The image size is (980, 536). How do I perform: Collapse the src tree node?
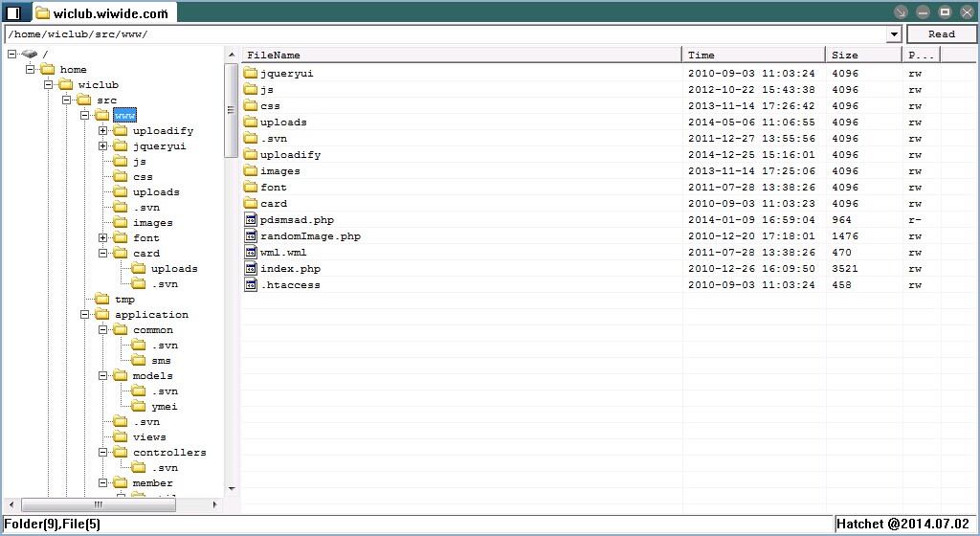tap(66, 100)
